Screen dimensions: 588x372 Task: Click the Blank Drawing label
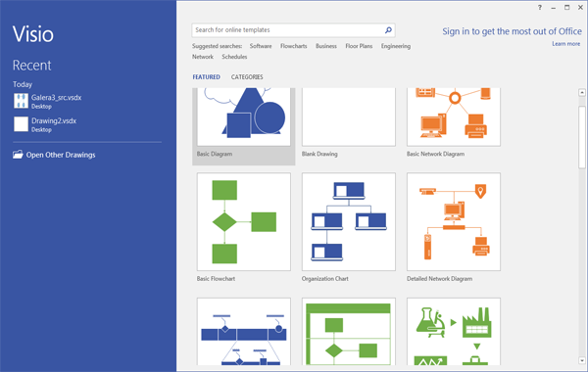(x=319, y=154)
